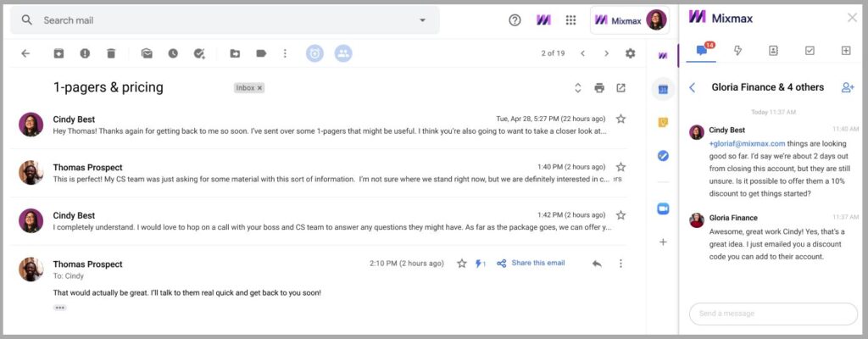Click the Send a message field
The image size is (868, 339).
click(x=773, y=314)
